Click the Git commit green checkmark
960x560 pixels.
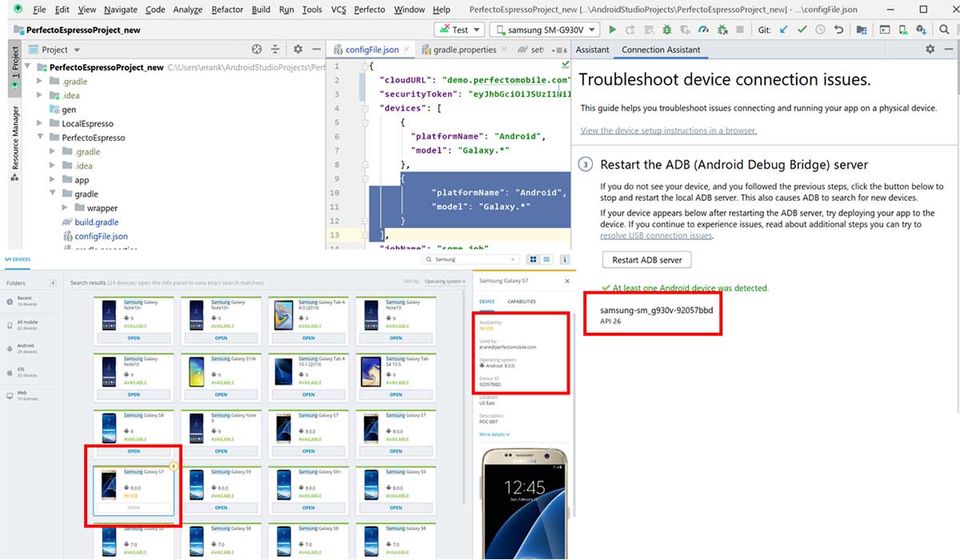802,29
